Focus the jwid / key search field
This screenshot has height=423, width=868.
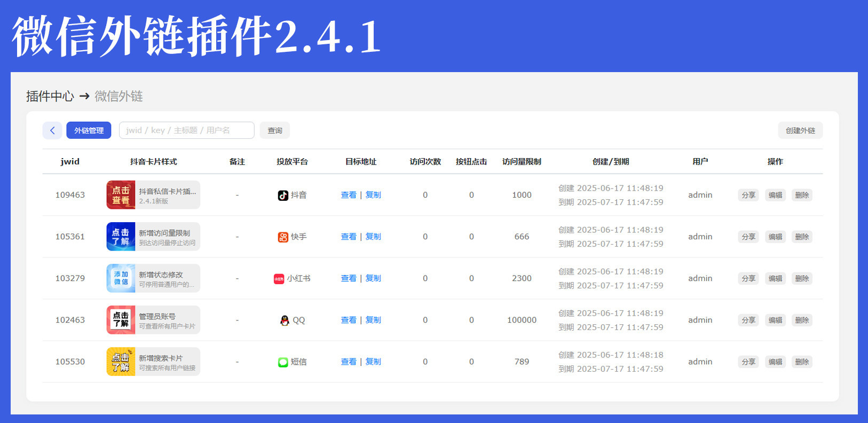pyautogui.click(x=186, y=130)
